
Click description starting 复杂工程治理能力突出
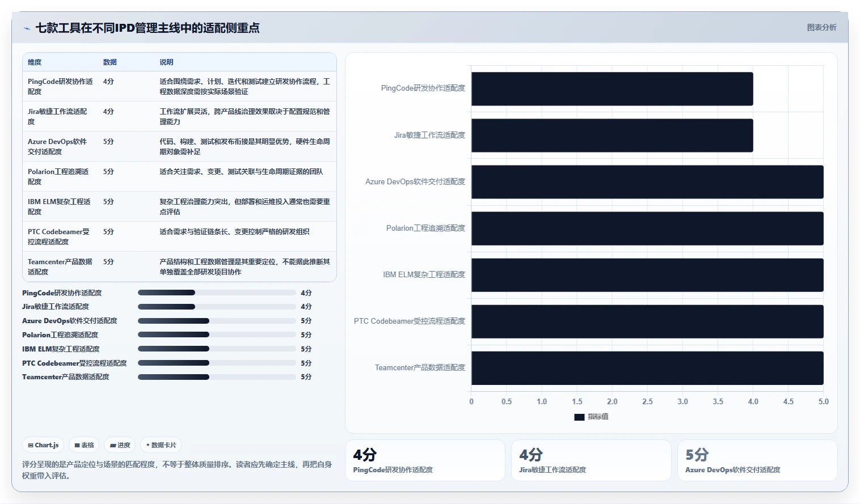pyautogui.click(x=244, y=206)
